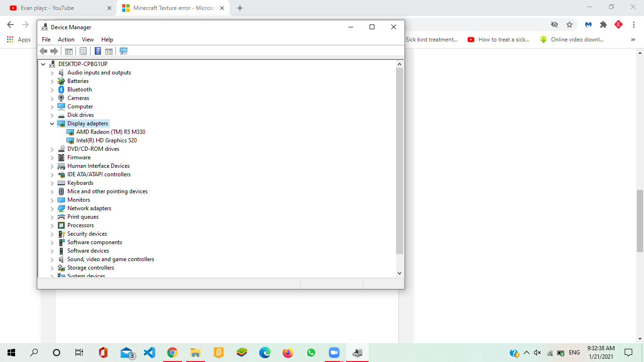Open the Action menu

pyautogui.click(x=66, y=40)
